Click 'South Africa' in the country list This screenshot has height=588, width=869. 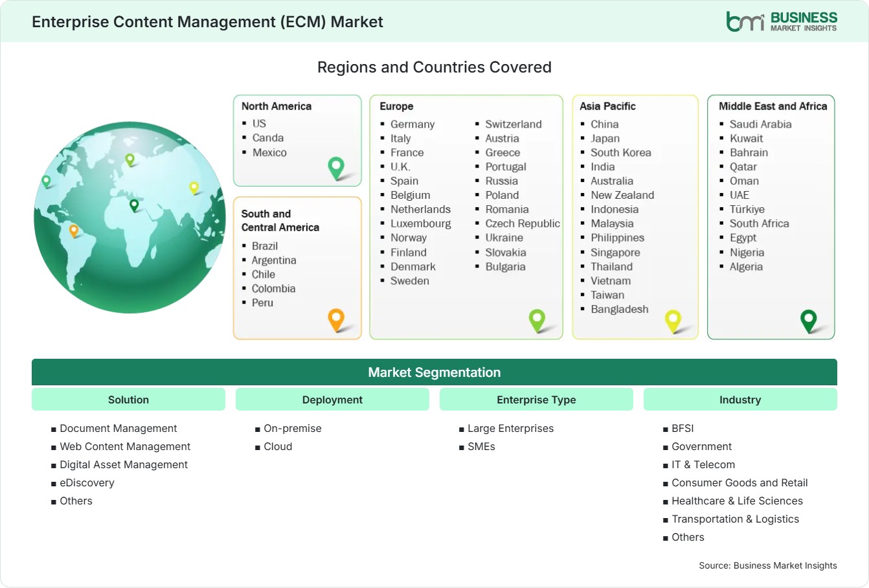click(x=760, y=224)
